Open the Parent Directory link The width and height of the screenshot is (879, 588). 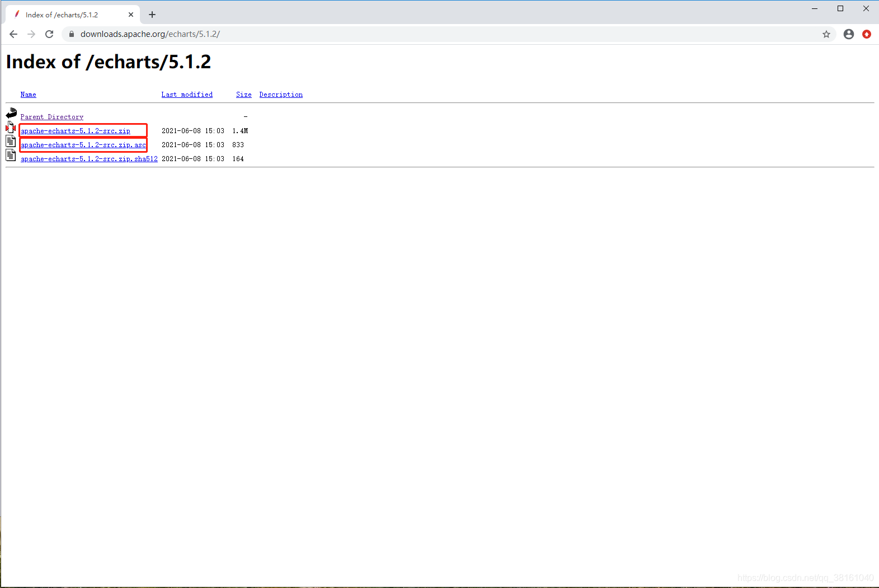coord(52,117)
